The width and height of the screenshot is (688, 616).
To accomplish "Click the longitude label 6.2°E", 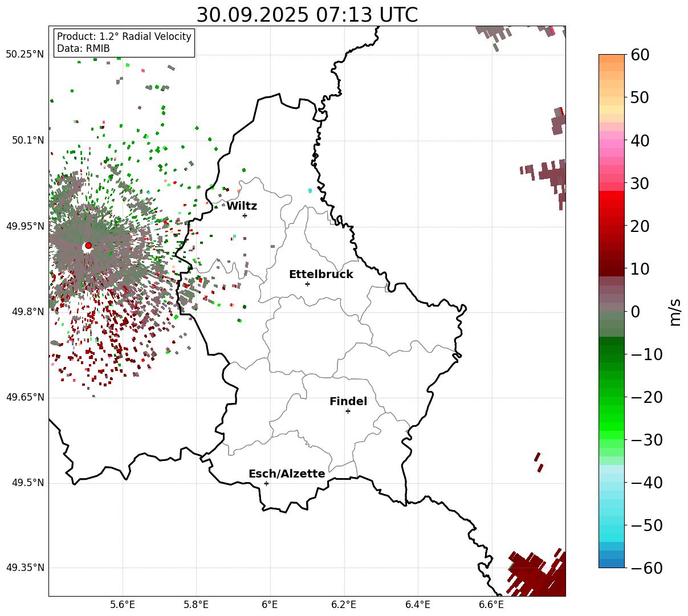I will click(344, 605).
